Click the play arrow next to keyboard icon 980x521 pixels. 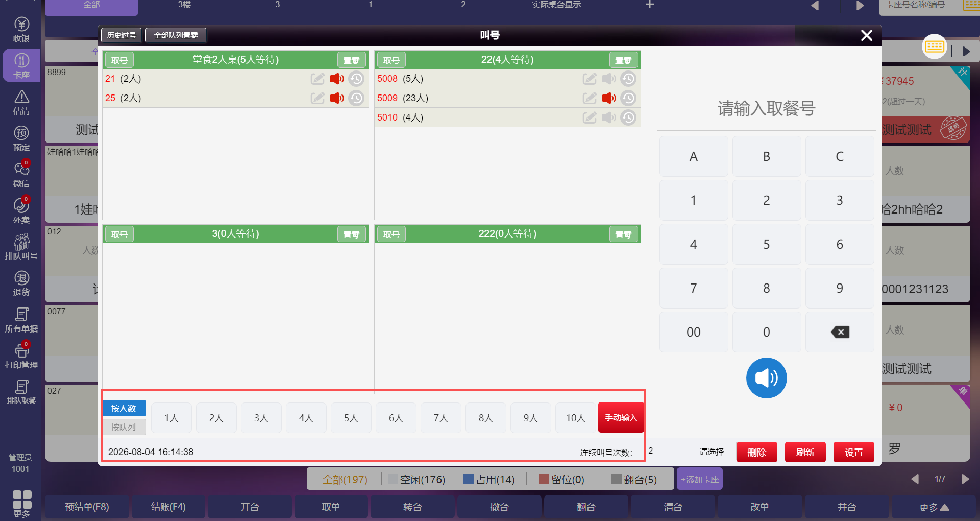(x=966, y=52)
